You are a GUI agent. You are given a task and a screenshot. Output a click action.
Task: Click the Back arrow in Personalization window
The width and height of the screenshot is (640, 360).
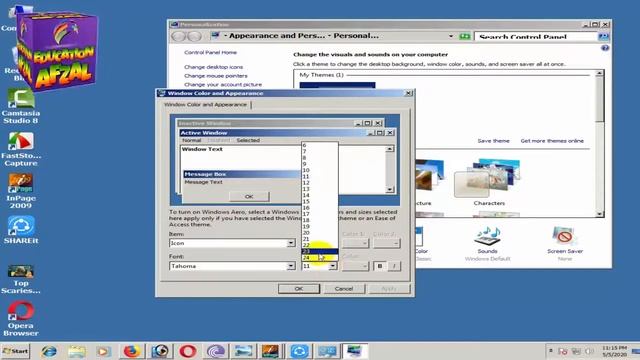click(179, 36)
